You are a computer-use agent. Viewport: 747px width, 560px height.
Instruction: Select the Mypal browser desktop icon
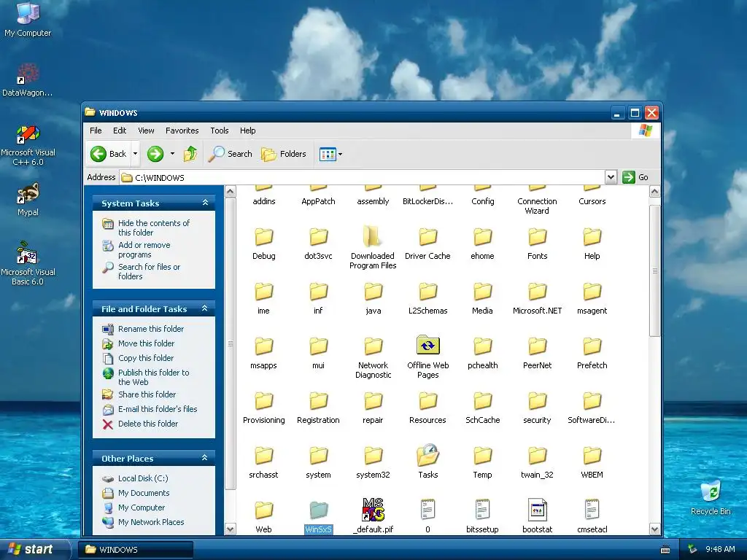pos(28,193)
